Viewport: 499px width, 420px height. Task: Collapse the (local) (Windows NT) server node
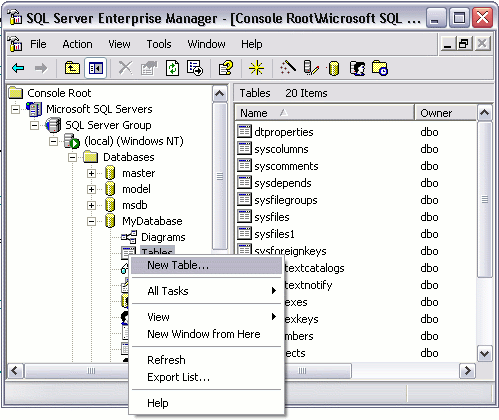(53, 141)
